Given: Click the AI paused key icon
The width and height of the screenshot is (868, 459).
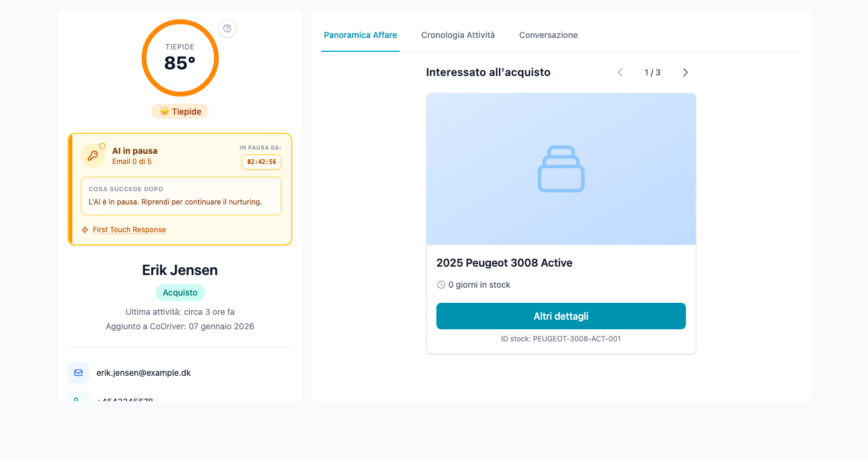Looking at the screenshot, I should click(92, 156).
